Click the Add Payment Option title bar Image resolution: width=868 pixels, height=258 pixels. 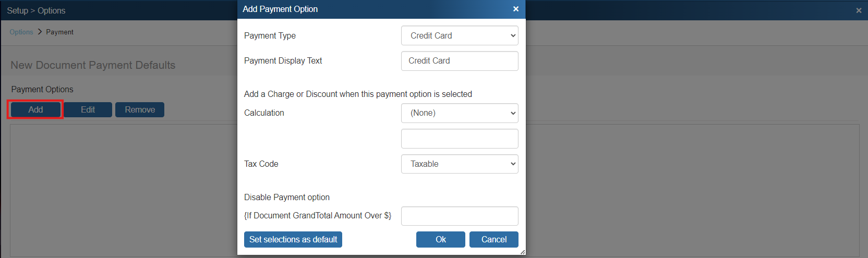click(365, 9)
